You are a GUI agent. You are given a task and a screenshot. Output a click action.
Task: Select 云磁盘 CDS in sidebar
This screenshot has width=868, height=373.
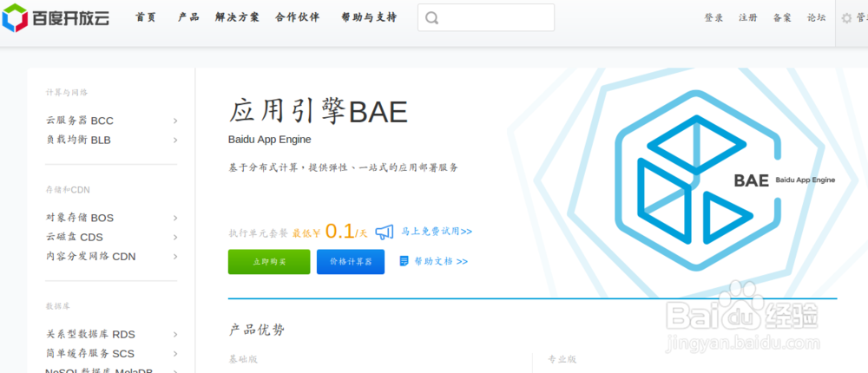tap(74, 237)
